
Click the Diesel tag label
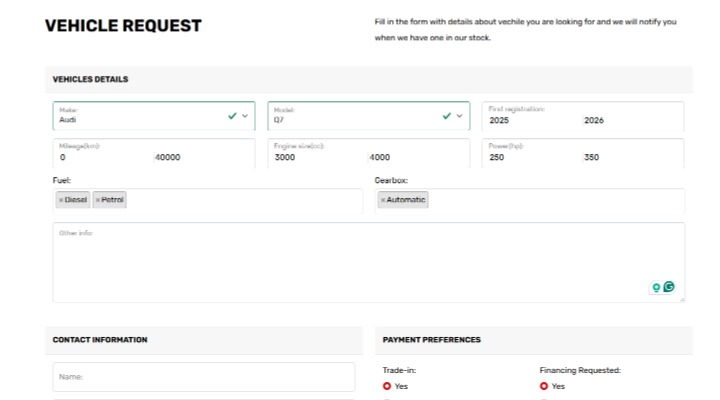click(x=76, y=200)
